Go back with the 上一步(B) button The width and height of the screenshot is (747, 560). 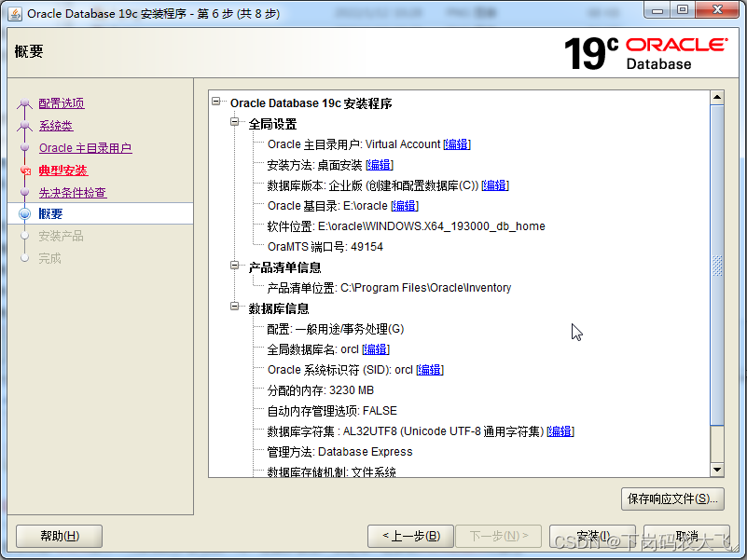410,536
